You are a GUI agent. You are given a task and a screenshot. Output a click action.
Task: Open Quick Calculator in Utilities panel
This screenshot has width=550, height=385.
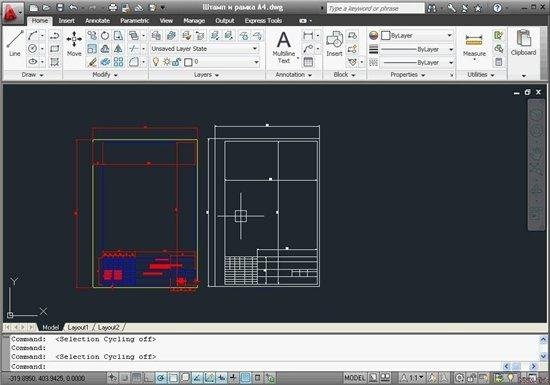[498, 62]
